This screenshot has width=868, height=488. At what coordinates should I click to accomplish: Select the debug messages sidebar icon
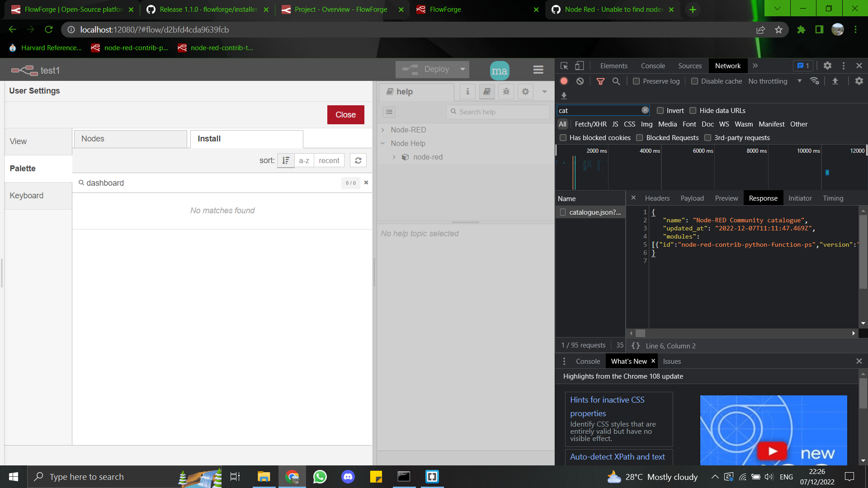tap(506, 91)
